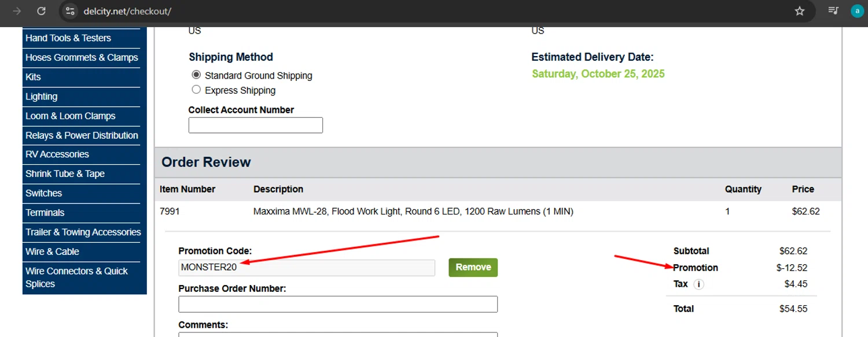Image resolution: width=868 pixels, height=337 pixels.
Task: Open the browser profile avatar
Action: point(857,11)
